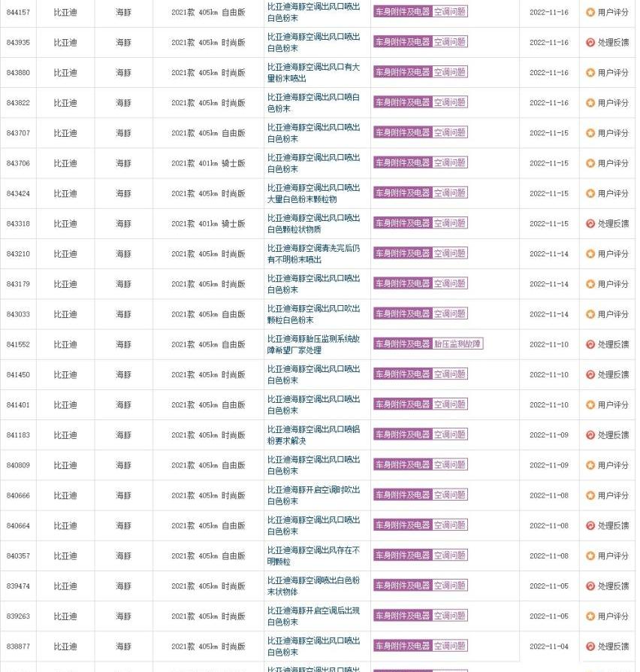Viewport: 640px width, 672px height.
Task: Click the orange rating icon in row 843880
Action: [590, 73]
